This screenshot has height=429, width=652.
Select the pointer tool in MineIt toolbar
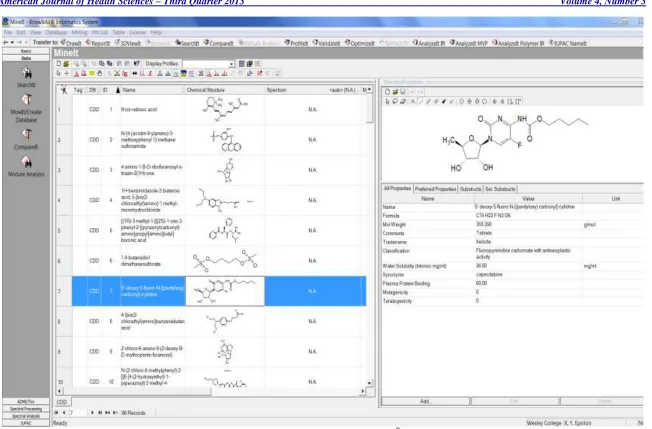[x=59, y=73]
